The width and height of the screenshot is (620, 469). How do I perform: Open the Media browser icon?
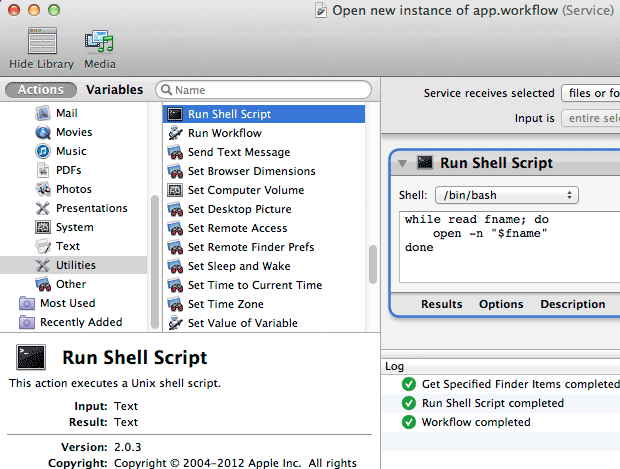pyautogui.click(x=99, y=42)
